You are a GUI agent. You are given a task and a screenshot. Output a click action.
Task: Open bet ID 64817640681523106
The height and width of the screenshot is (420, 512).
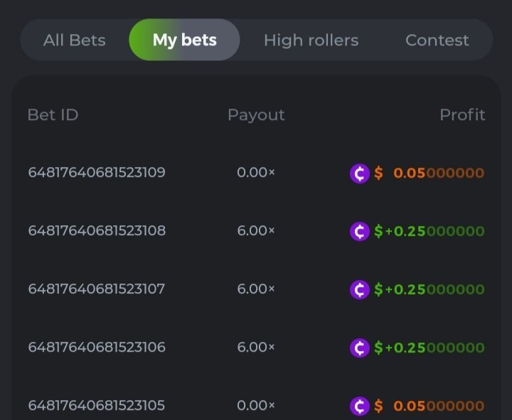pyautogui.click(x=97, y=348)
